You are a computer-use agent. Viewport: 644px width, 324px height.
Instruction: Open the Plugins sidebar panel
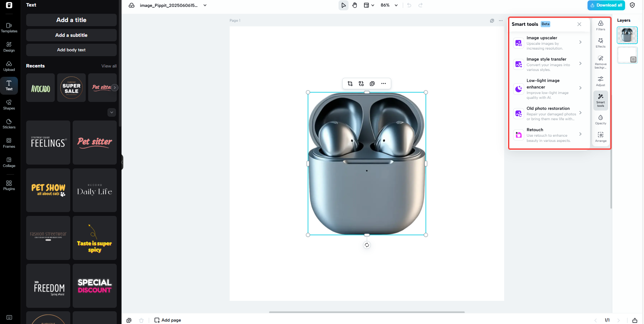9,186
